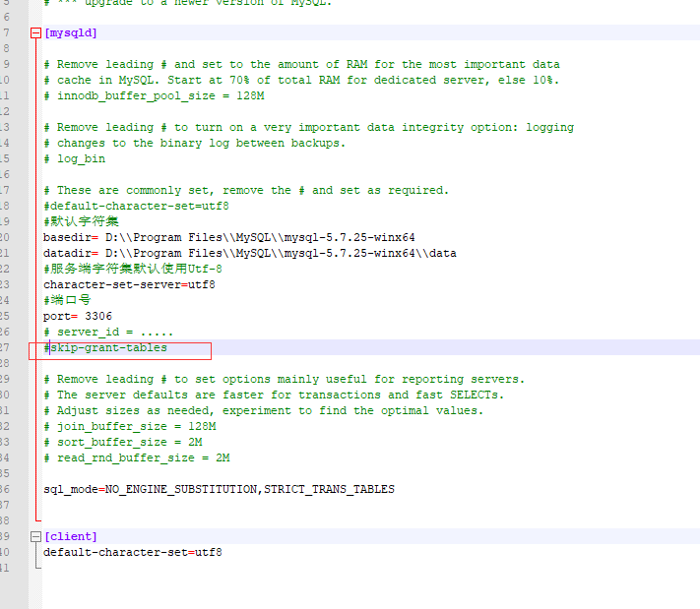Click the '# join_buffer_size = 128M' line
Viewport: 700px width, 609px height.
click(x=130, y=427)
